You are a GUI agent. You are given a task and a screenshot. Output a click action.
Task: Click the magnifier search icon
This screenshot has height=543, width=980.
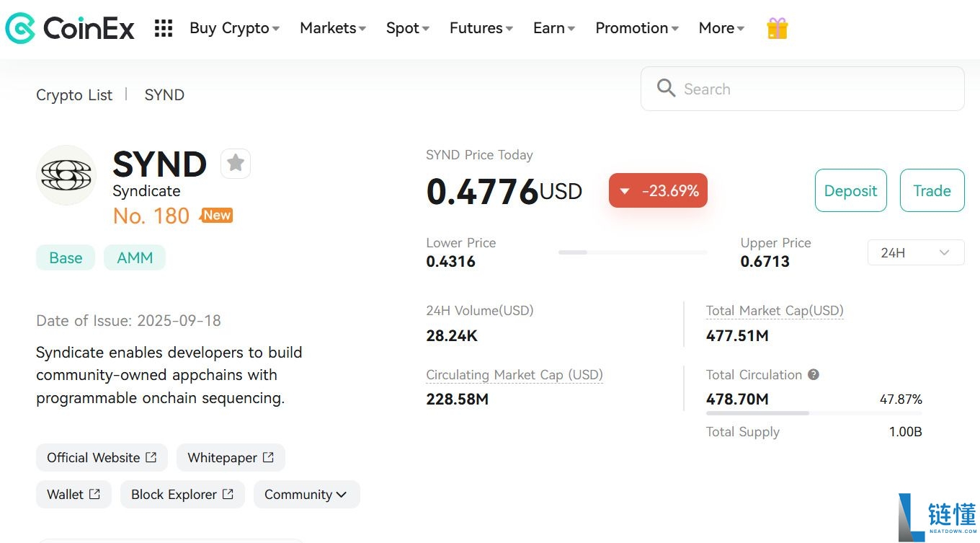(x=666, y=89)
